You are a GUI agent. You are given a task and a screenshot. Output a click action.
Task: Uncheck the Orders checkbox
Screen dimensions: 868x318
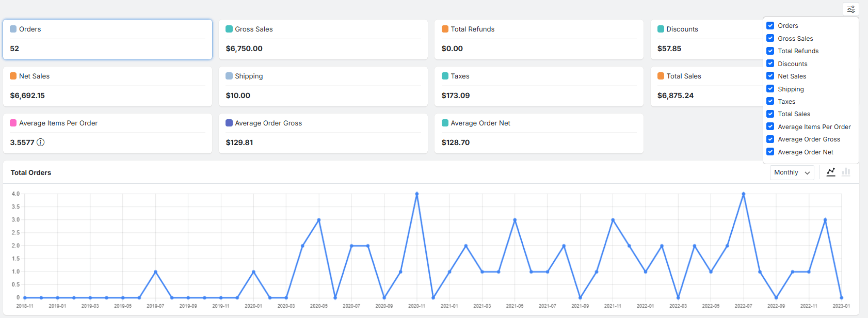(770, 26)
